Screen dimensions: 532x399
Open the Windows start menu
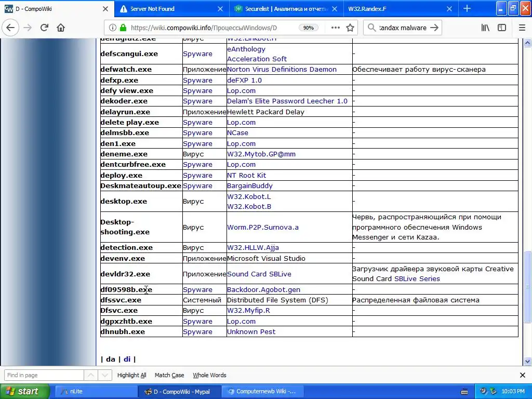25,391
